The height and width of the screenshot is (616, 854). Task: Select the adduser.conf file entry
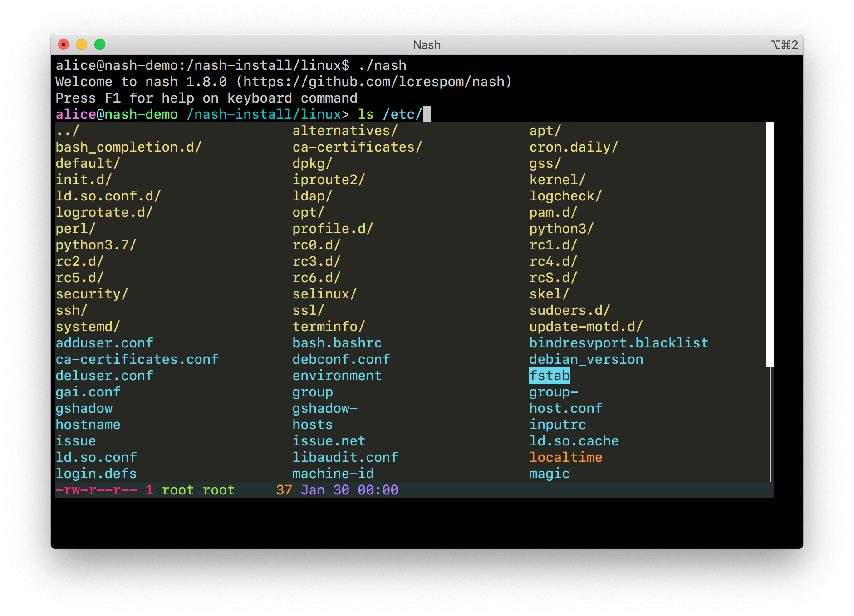[104, 343]
